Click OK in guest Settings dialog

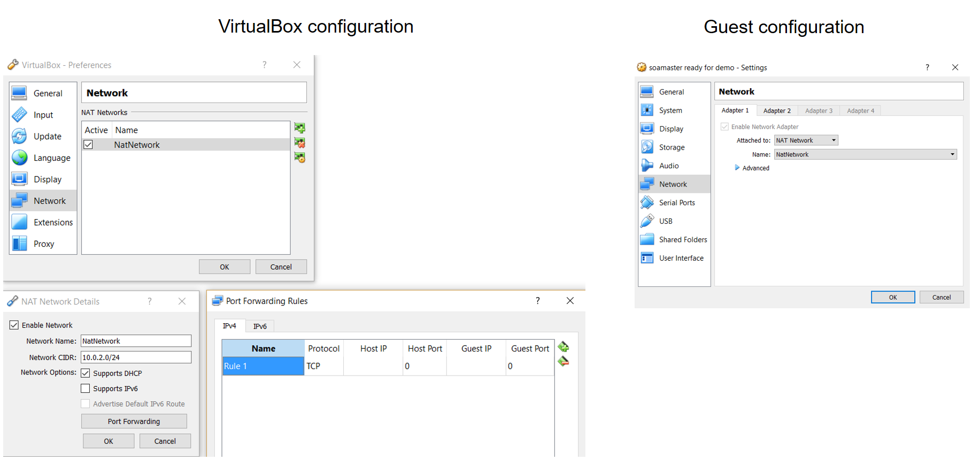(x=893, y=297)
